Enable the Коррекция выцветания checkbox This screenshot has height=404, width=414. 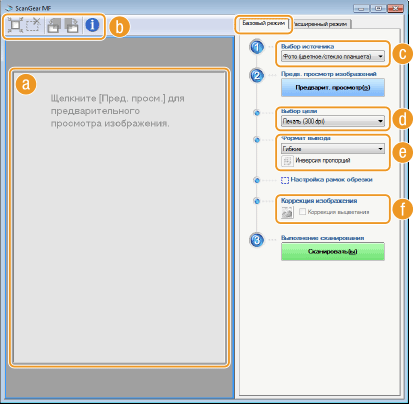point(302,212)
